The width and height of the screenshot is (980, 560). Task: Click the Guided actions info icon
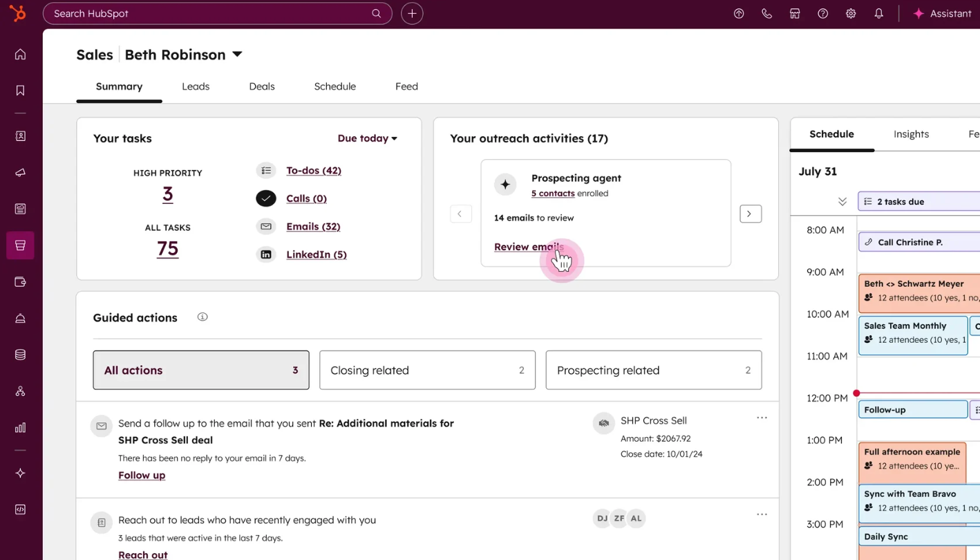(x=202, y=317)
